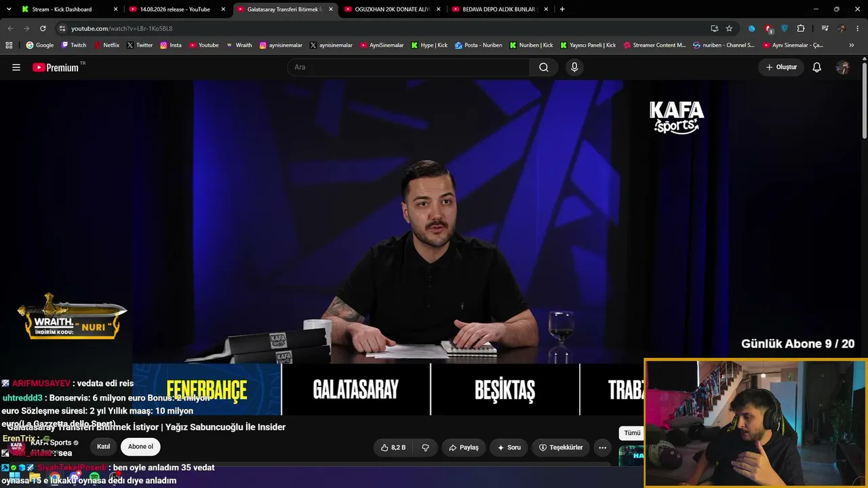Share the video with Paylaş
Screen dimensions: 868x488
point(464,447)
